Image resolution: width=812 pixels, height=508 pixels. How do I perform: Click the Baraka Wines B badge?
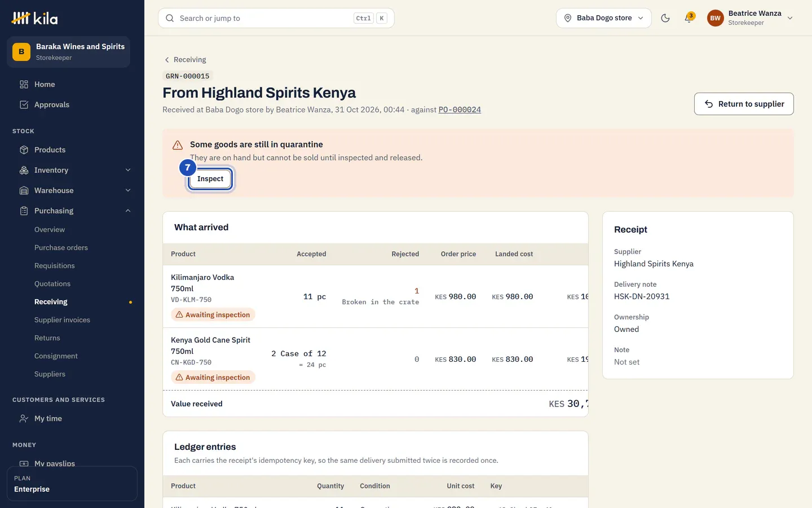pos(21,52)
